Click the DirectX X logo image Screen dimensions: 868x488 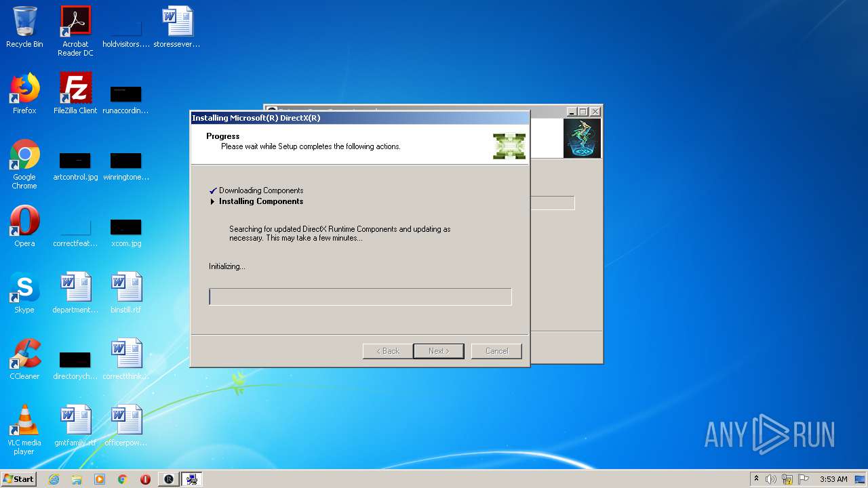509,146
